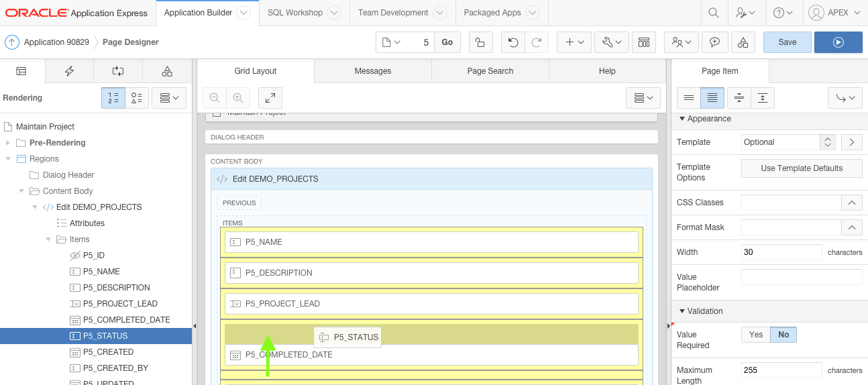Zoom in on the grid layout
This screenshot has width=868, height=385.
(237, 98)
